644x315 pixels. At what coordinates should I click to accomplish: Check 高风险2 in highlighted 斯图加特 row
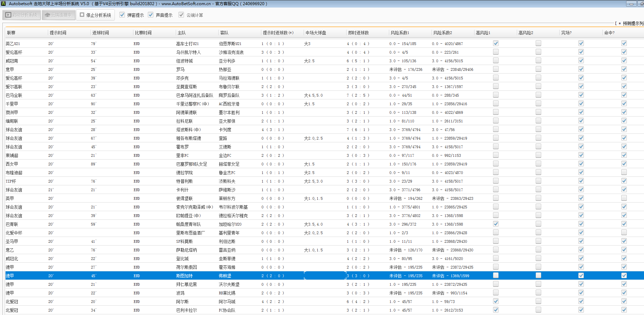pyautogui.click(x=538, y=275)
